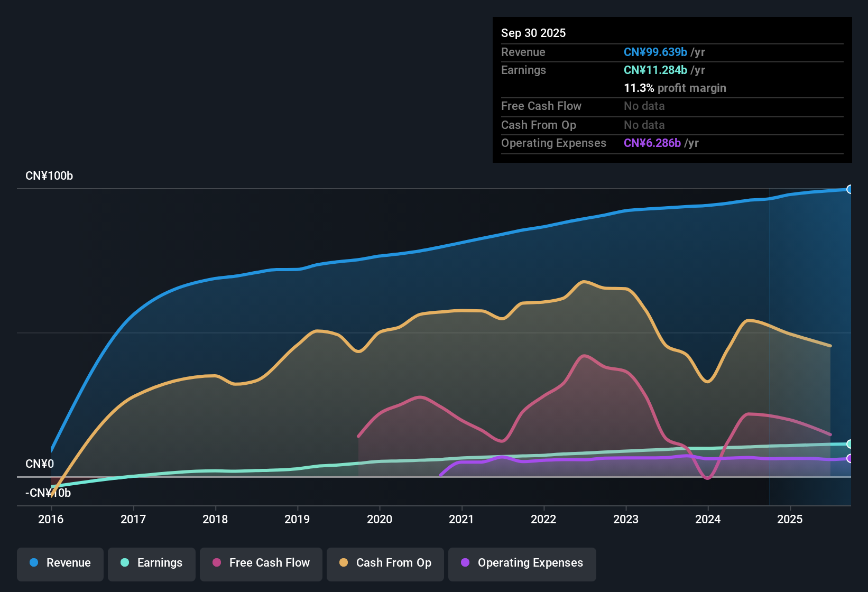This screenshot has height=592, width=868.
Task: Click the 2023 label on time axis
Action: click(x=626, y=519)
